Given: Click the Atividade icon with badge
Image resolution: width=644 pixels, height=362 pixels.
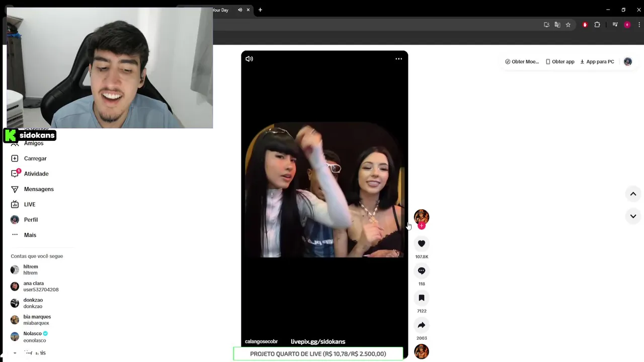Looking at the screenshot, I should (15, 173).
